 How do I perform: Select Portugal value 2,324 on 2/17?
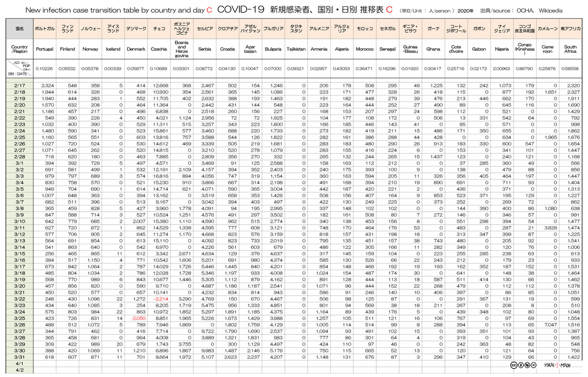tap(48, 85)
